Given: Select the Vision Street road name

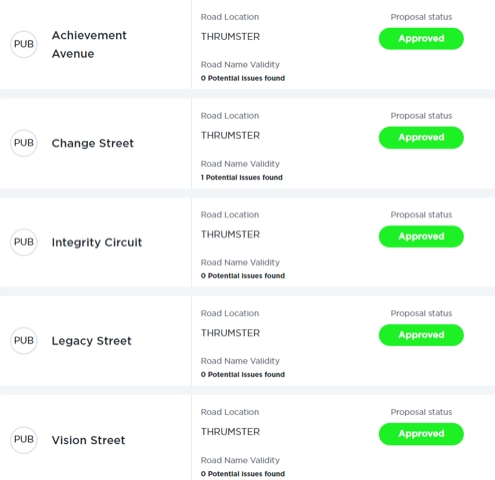Looking at the screenshot, I should coord(88,440).
